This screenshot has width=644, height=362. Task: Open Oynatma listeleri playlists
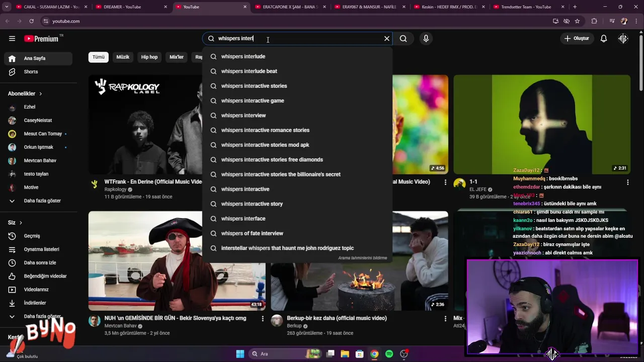click(38, 249)
